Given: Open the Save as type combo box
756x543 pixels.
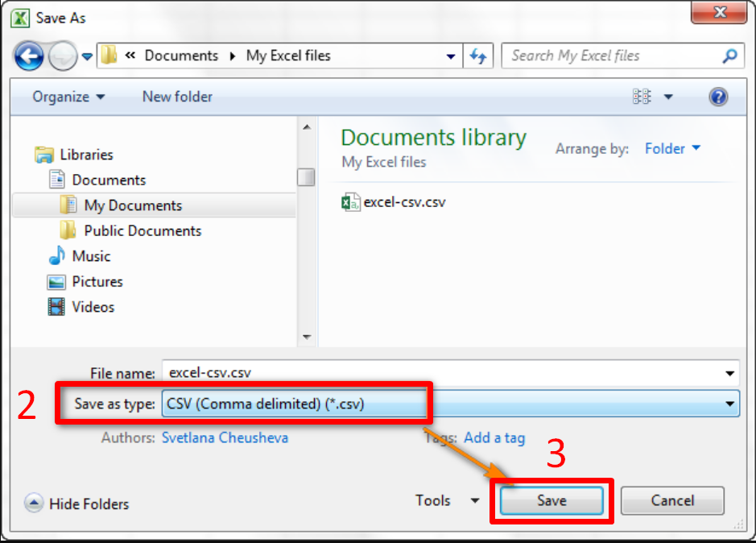Looking at the screenshot, I should coord(450,404).
